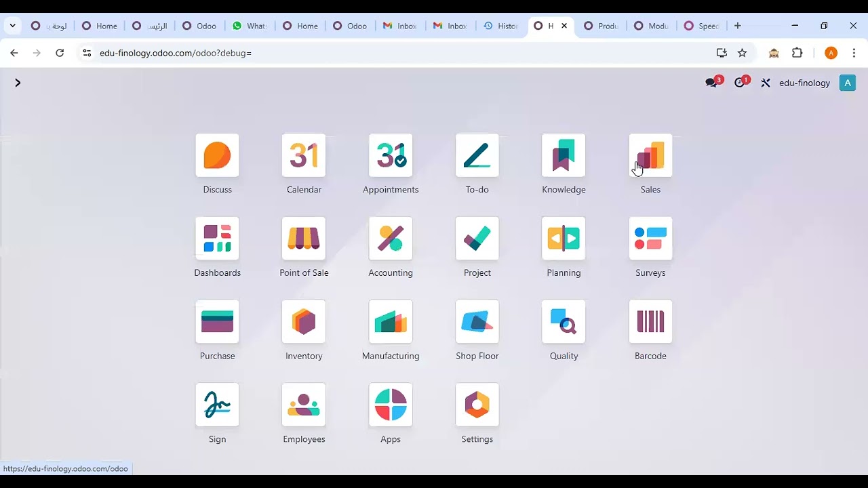Open the edu-finology company switcher
This screenshot has height=488, width=868.
[804, 83]
